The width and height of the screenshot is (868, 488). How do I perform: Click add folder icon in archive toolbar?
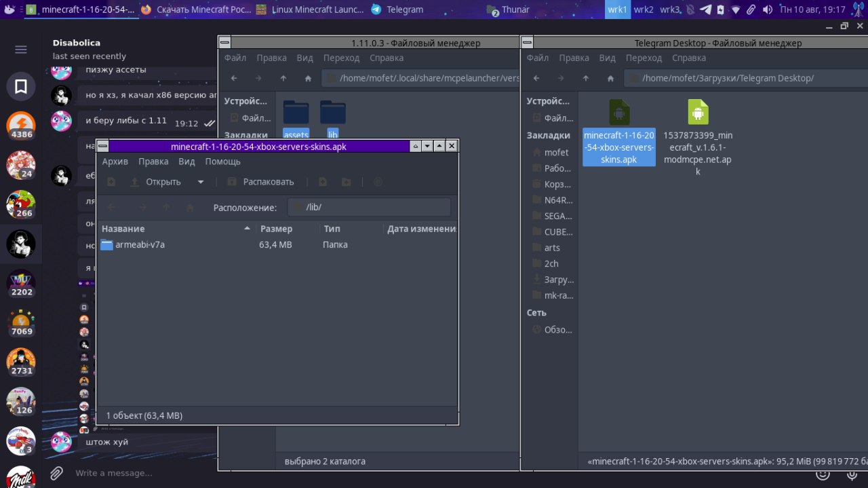point(347,182)
